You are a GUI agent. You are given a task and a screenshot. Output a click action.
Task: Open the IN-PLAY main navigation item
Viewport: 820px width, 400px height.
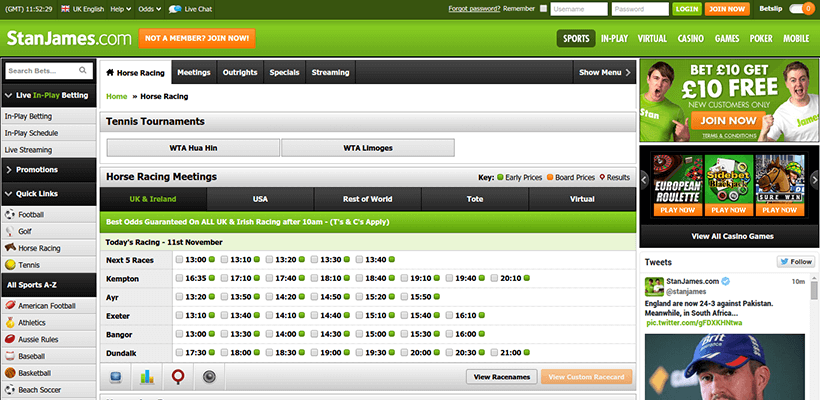click(x=614, y=38)
